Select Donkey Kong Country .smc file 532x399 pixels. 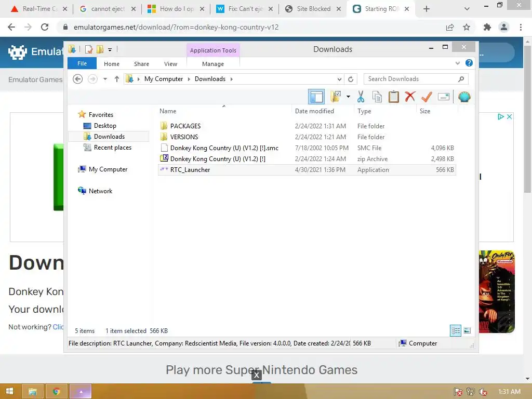coord(224,148)
